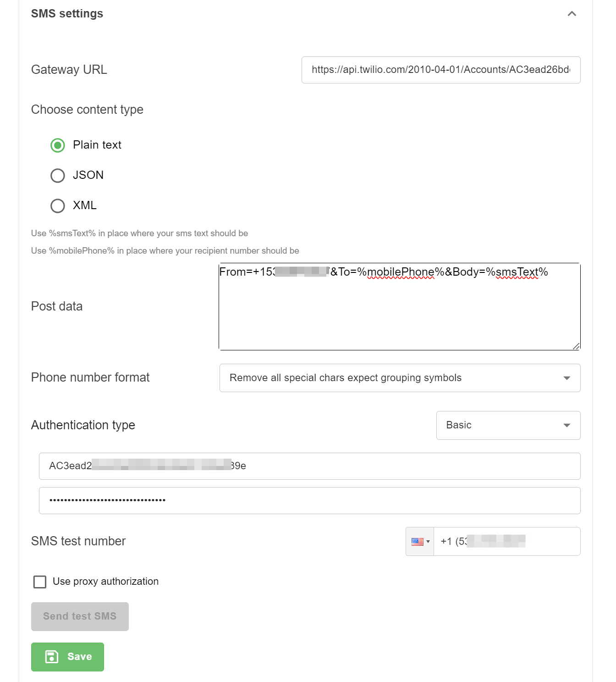Collapse the SMS settings section chevron
Image resolution: width=616 pixels, height=682 pixels.
(572, 14)
